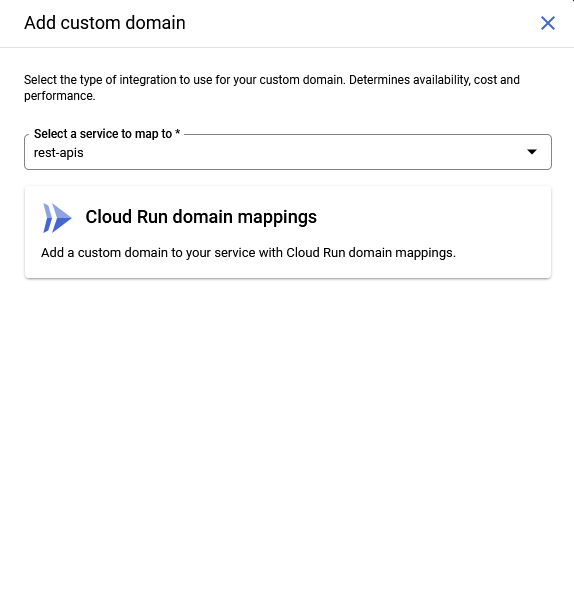The height and width of the screenshot is (615, 574).
Task: Select the Cloud Run domain mappings heading
Action: (201, 217)
